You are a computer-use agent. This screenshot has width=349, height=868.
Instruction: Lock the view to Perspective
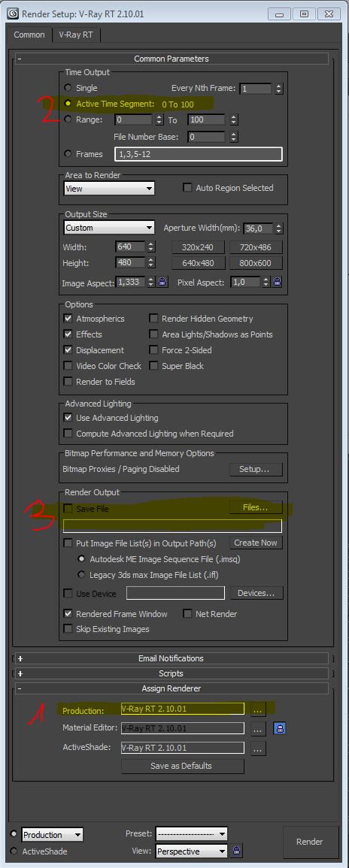click(237, 851)
